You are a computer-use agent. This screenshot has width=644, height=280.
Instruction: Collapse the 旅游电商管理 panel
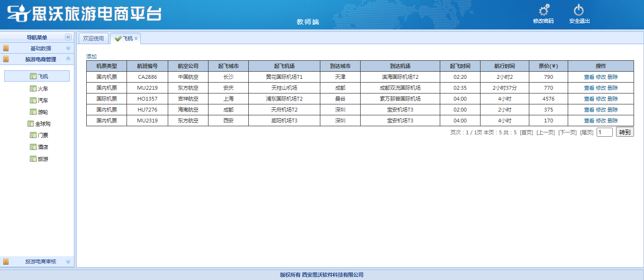[x=68, y=59]
